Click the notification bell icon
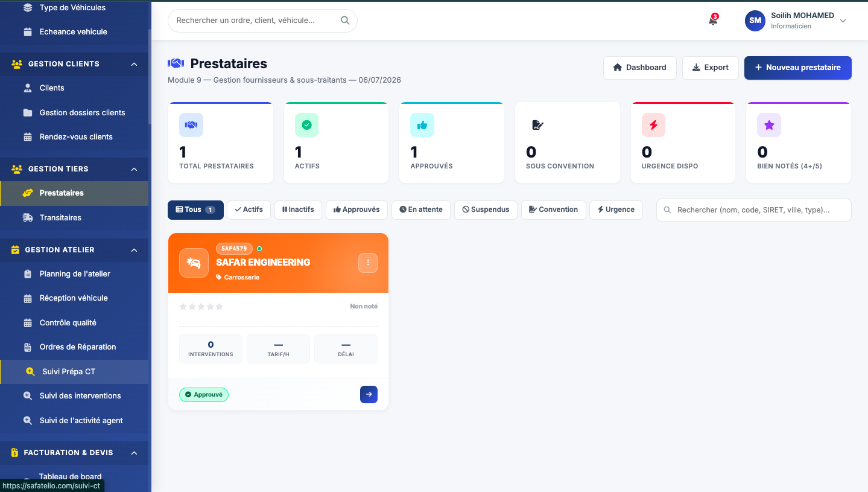This screenshot has width=868, height=492. coord(713,21)
